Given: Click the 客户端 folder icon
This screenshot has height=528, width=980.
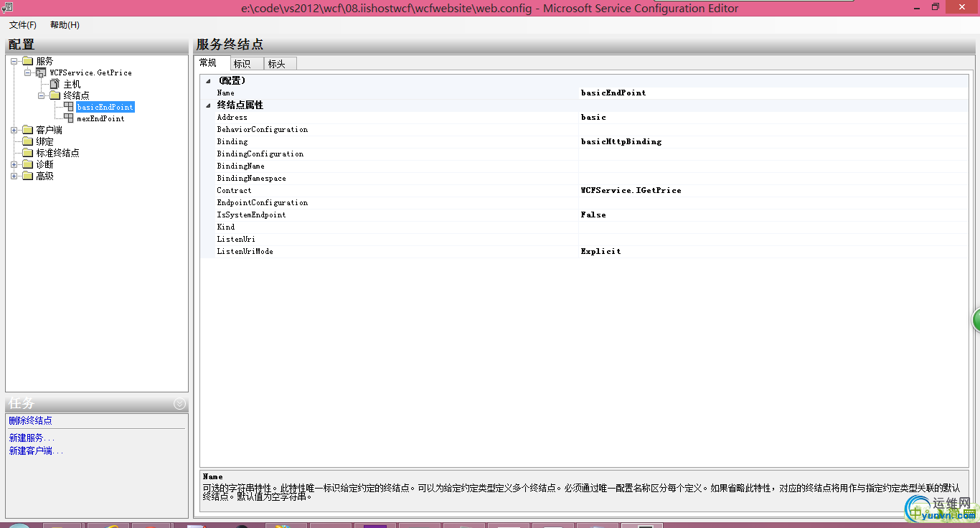Looking at the screenshot, I should (x=28, y=130).
